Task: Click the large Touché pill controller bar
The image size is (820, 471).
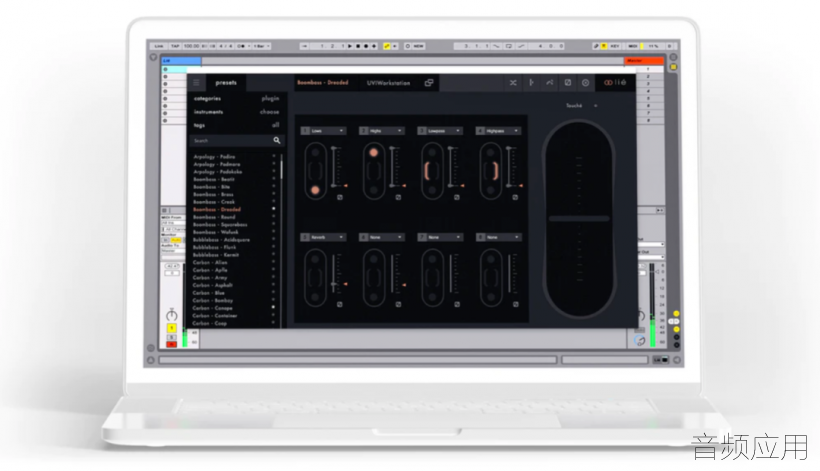Action: (579, 219)
